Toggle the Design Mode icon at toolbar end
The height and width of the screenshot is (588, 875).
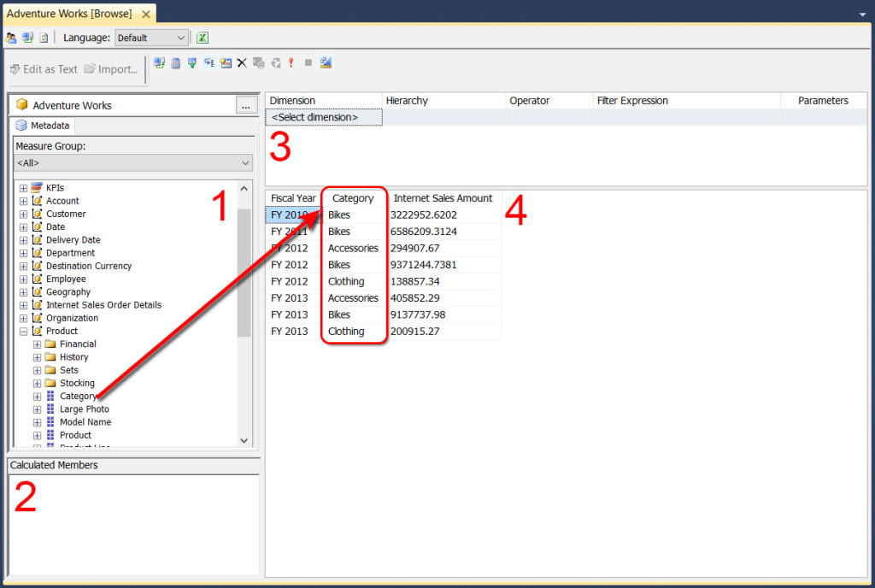[x=326, y=62]
